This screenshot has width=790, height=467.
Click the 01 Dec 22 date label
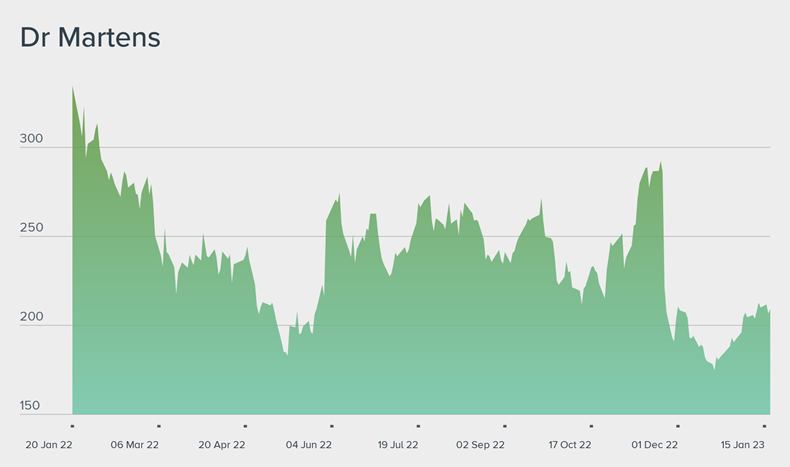point(655,444)
